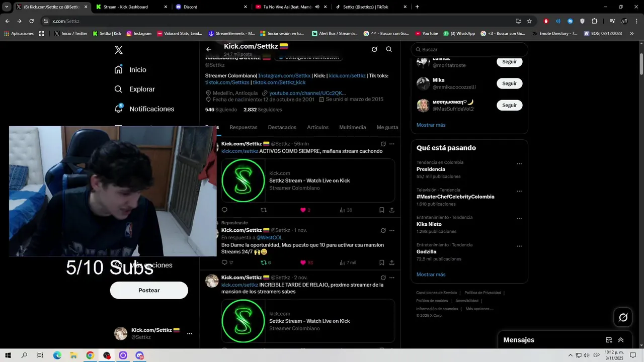Bookmark this page with star icon
Image resolution: width=644 pixels, height=362 pixels.
coord(529,21)
